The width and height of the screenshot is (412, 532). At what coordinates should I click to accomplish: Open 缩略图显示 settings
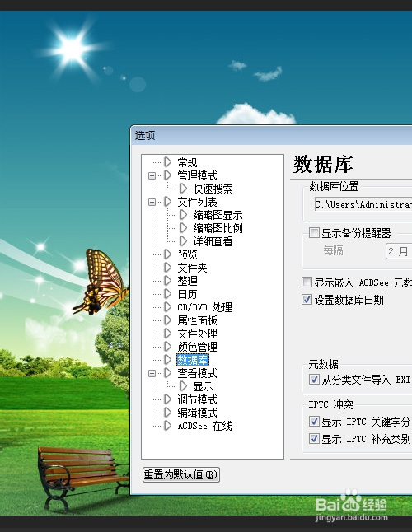218,215
